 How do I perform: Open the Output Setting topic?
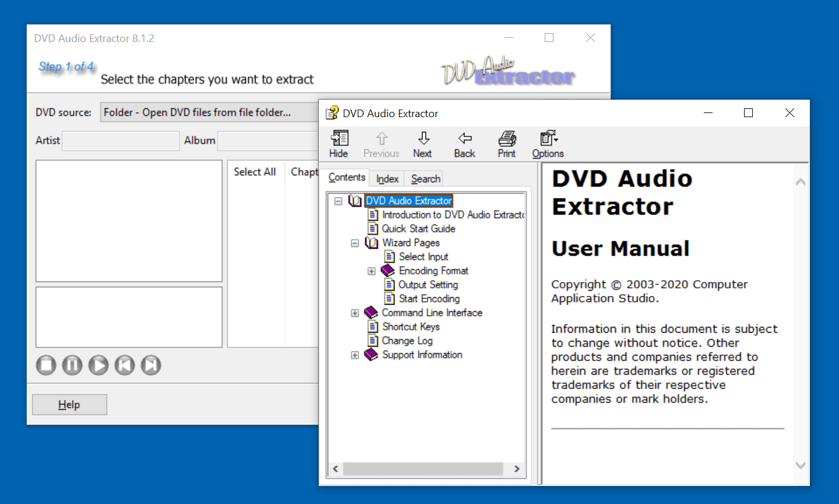point(428,284)
